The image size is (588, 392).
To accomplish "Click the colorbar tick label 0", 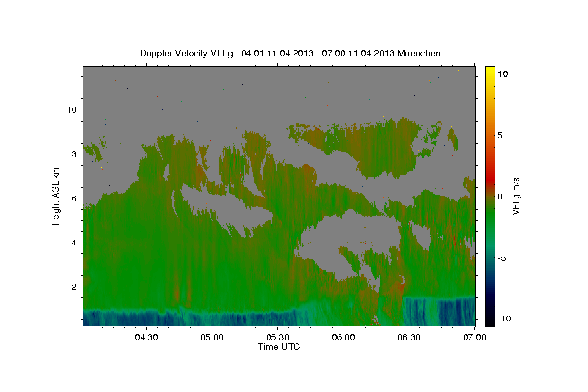I will (500, 196).
